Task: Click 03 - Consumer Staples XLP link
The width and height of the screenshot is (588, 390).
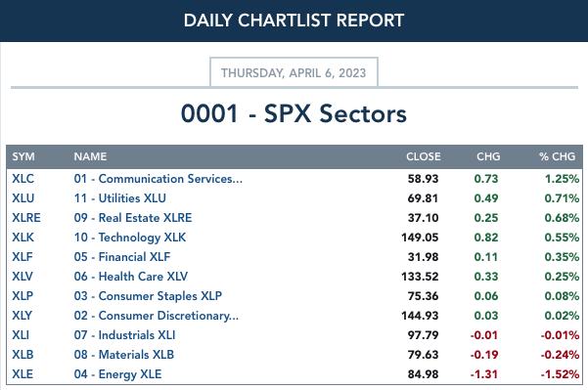Action: [148, 296]
